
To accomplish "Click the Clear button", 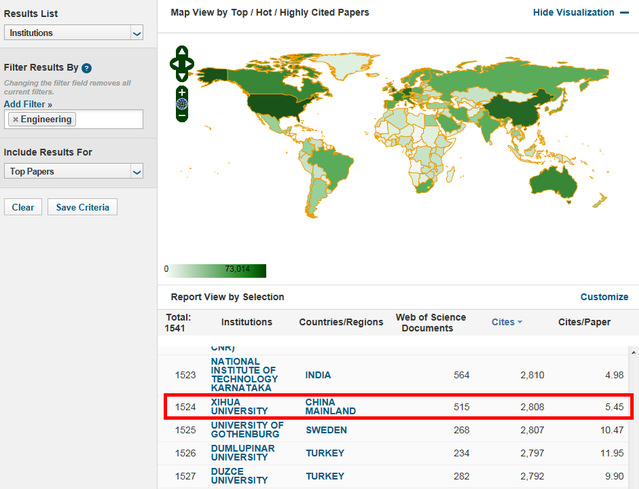I will pos(23,207).
